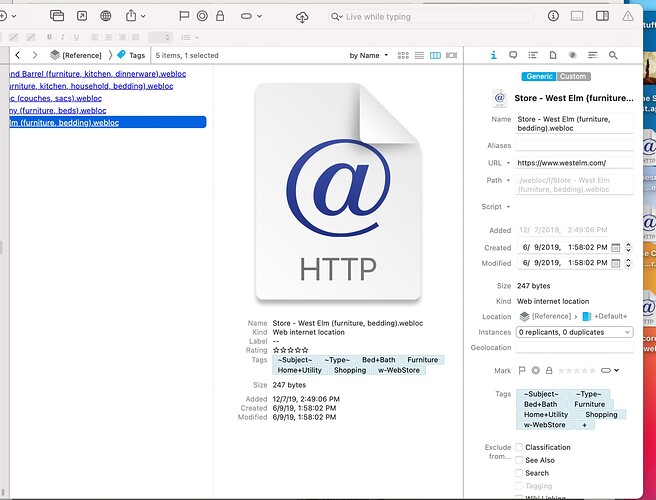Click the open externally arrow icon
Screen dimensions: 656x500
pyautogui.click(x=82, y=16)
